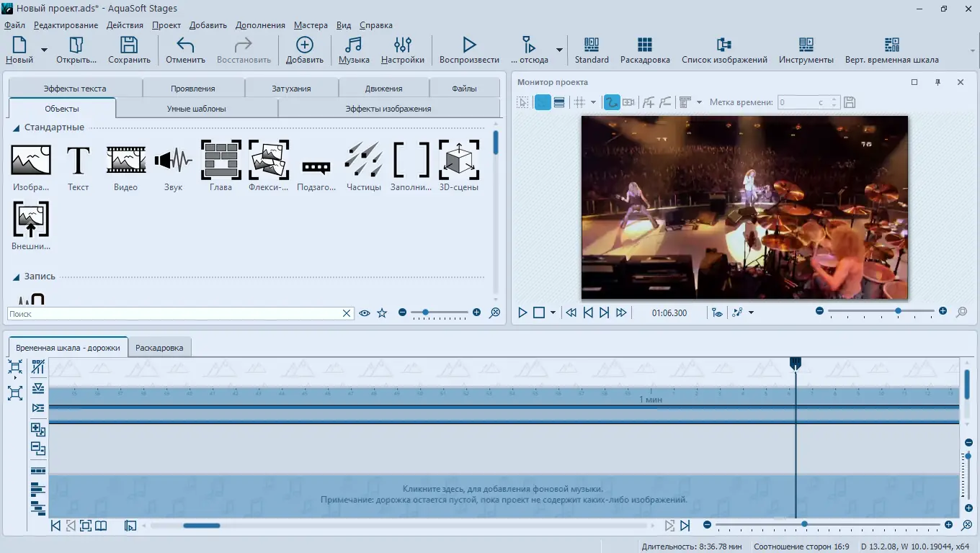
Task: Collapse the Запись section
Action: pos(16,277)
